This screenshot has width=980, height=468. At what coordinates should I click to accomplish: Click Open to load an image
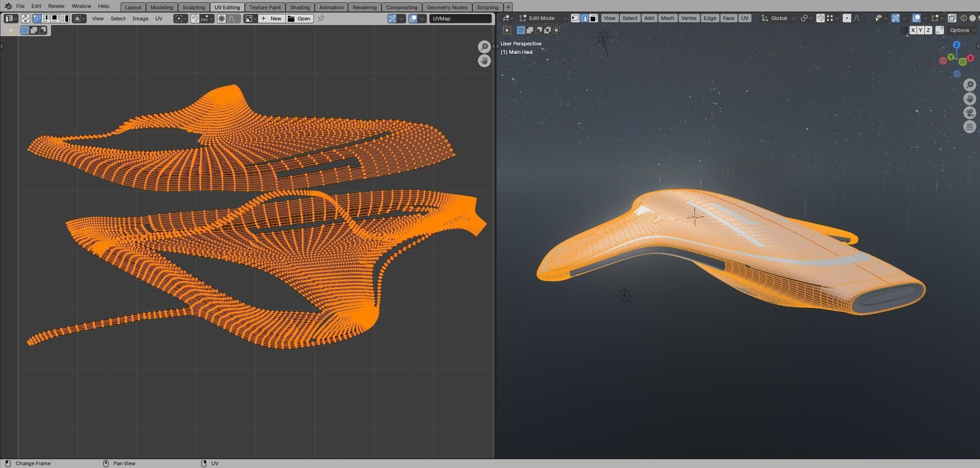[299, 19]
